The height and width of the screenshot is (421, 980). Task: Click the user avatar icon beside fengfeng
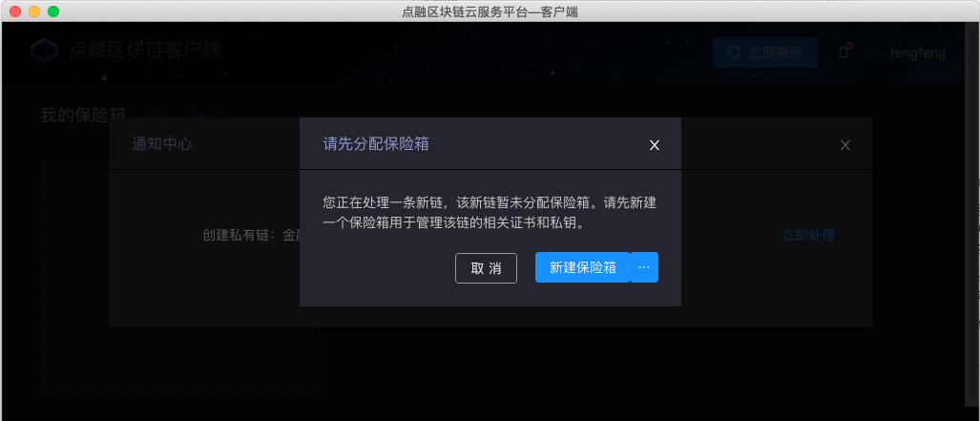tap(876, 53)
